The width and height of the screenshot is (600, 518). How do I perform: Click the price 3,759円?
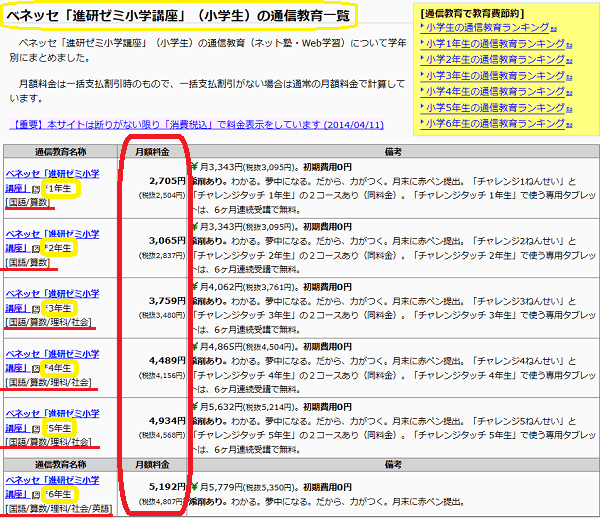(167, 301)
